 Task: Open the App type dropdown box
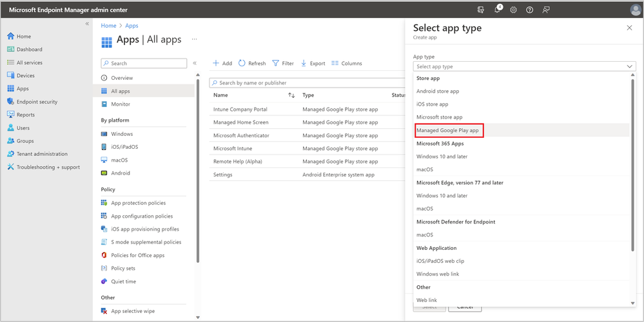pyautogui.click(x=525, y=66)
